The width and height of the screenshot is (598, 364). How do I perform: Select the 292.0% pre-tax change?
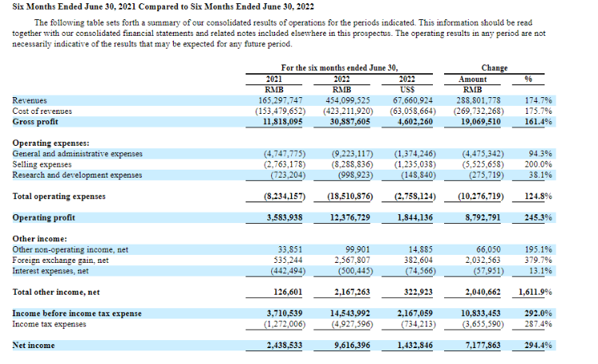click(538, 314)
